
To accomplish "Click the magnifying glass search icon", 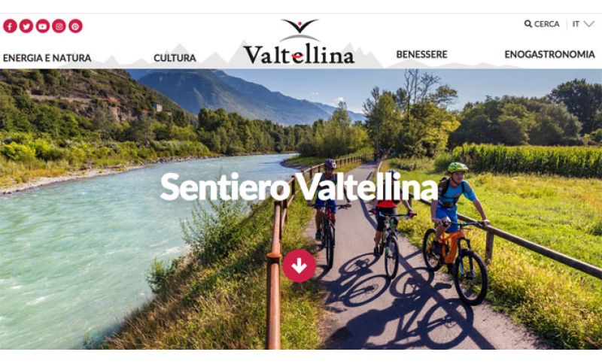I will click(x=528, y=24).
